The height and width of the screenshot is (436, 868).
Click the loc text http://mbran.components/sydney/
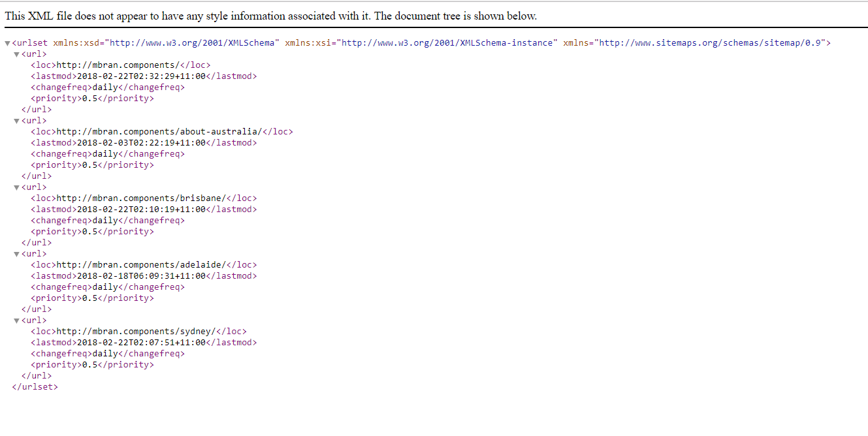point(136,331)
